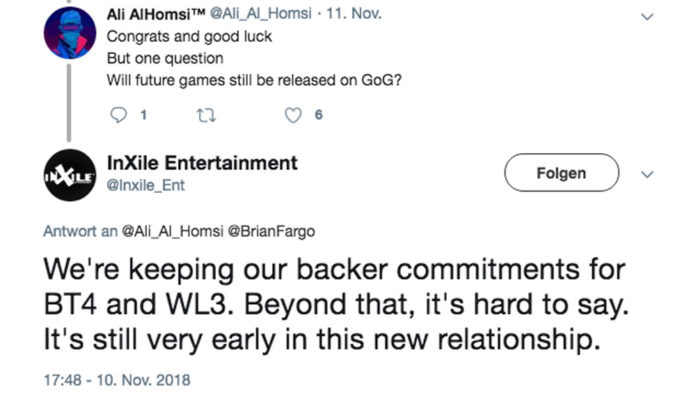696x403 pixels.
Task: Like the tweet with the heart icon
Action: (x=295, y=115)
